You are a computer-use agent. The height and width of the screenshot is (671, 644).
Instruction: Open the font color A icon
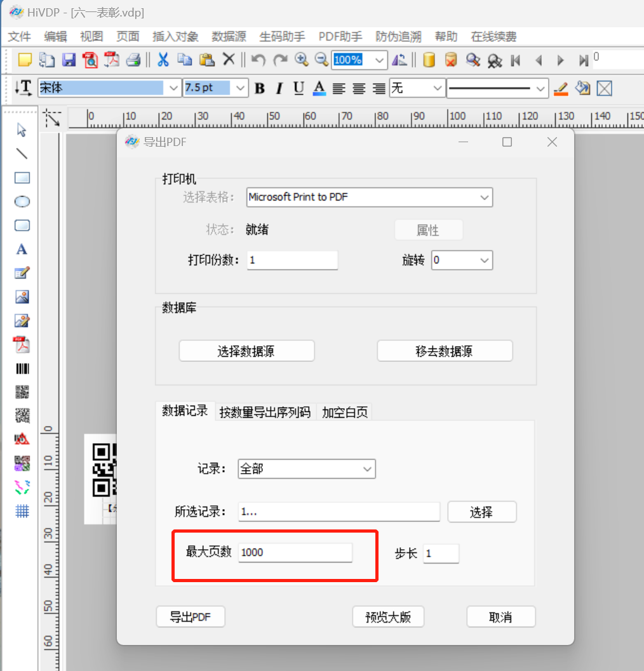(x=319, y=88)
